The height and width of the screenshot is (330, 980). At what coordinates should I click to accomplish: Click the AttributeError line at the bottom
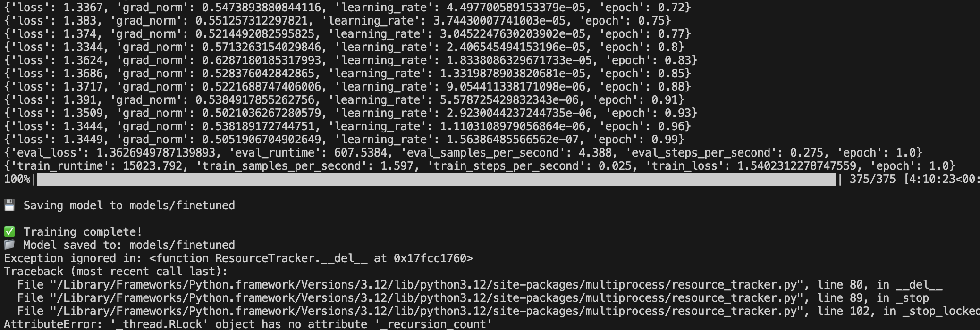point(248,324)
